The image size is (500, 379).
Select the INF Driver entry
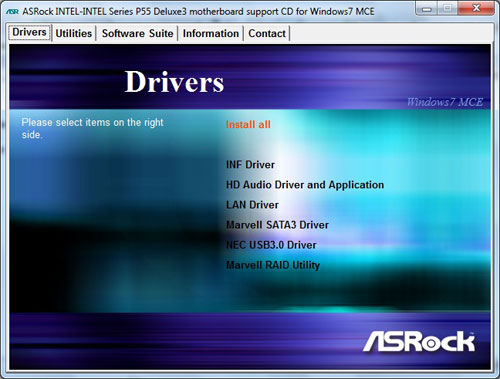(x=250, y=165)
